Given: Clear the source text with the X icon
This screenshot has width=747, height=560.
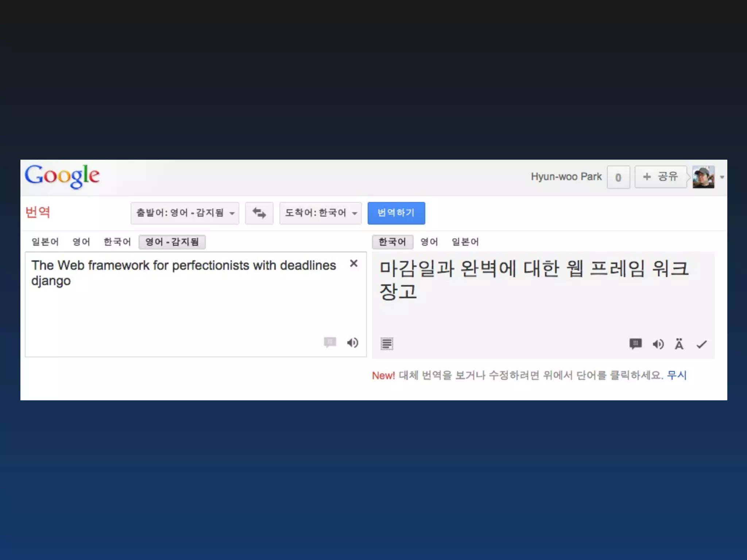Looking at the screenshot, I should click(x=353, y=263).
